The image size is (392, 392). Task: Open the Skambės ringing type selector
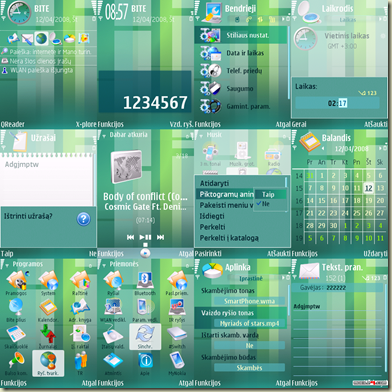click(x=249, y=368)
